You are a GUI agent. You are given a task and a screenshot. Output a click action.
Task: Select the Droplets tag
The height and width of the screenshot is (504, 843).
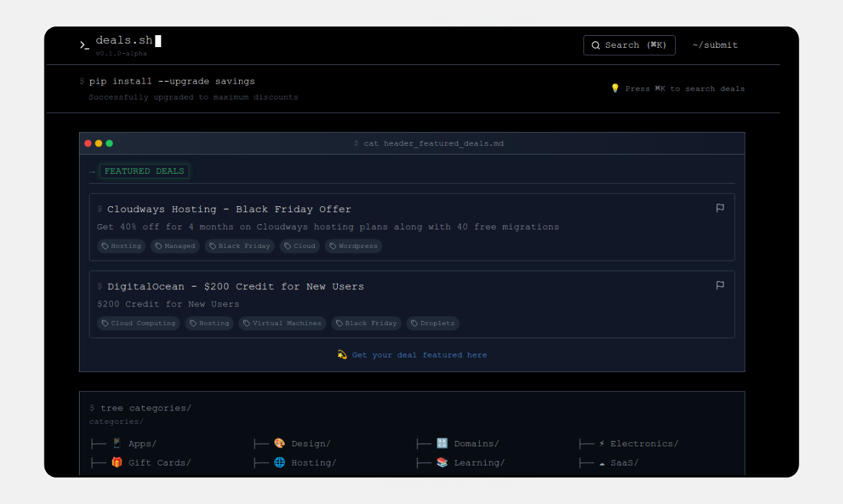coord(433,324)
